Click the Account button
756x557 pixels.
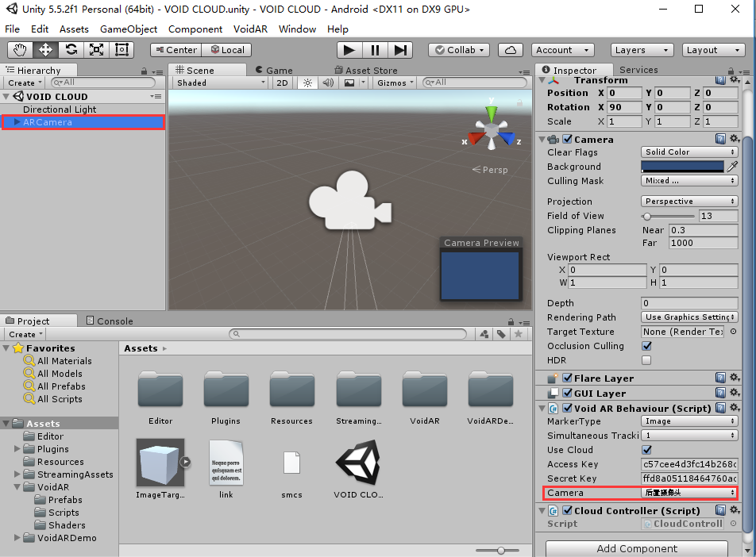563,50
